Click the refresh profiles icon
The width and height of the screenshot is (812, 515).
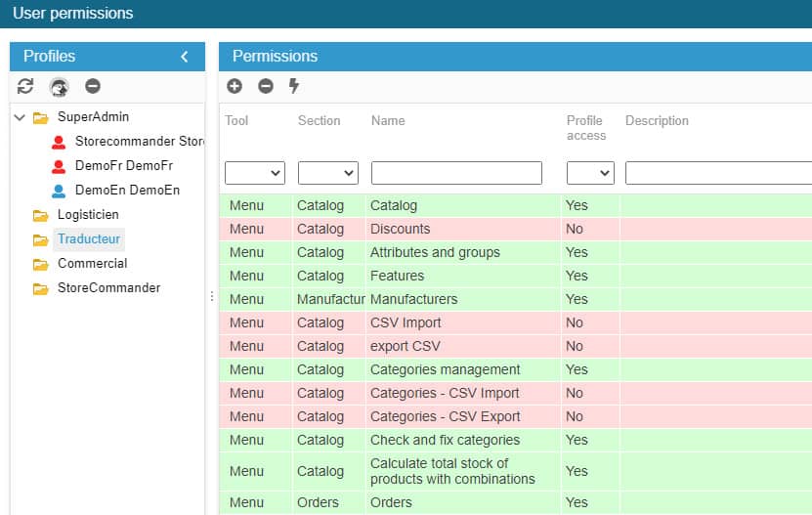point(26,87)
